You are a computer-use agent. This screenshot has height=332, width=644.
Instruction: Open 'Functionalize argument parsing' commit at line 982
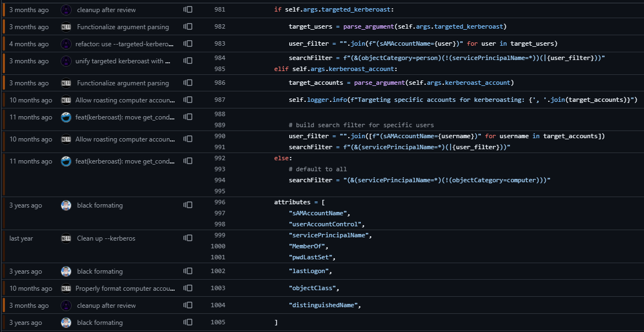click(123, 26)
